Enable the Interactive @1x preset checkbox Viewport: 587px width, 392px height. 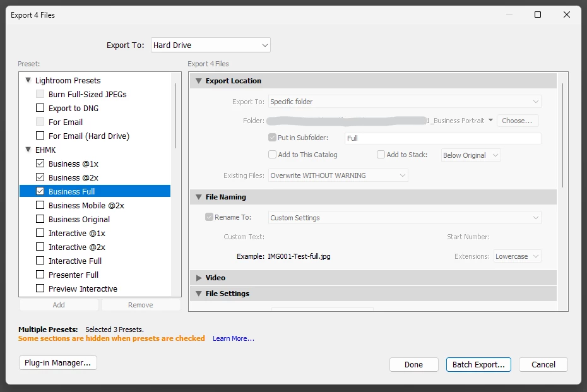(x=40, y=232)
